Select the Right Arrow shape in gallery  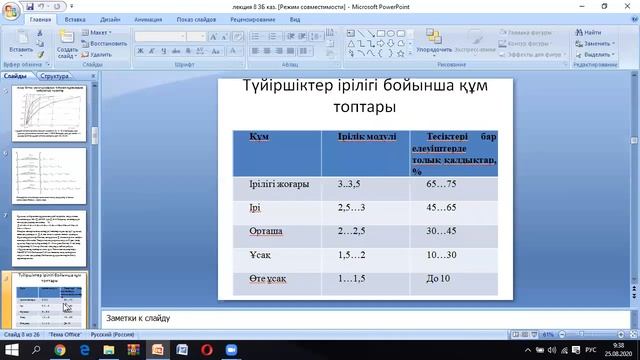tap(381, 44)
